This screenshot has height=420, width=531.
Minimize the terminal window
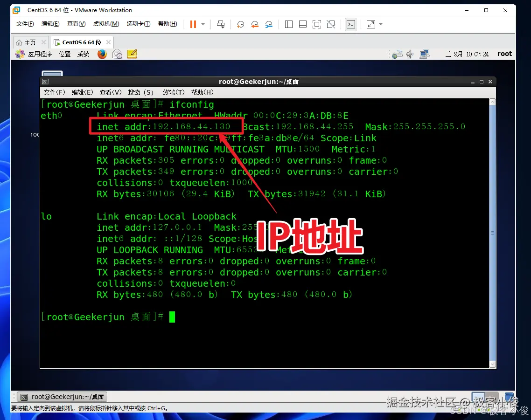[x=472, y=82]
